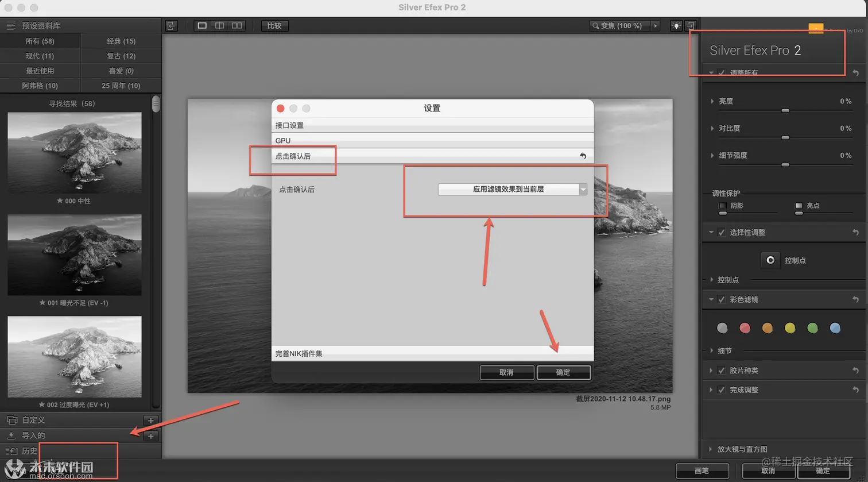Screen dimensions: 868x482
Task: Choose the yellow color filter
Action: click(x=790, y=328)
